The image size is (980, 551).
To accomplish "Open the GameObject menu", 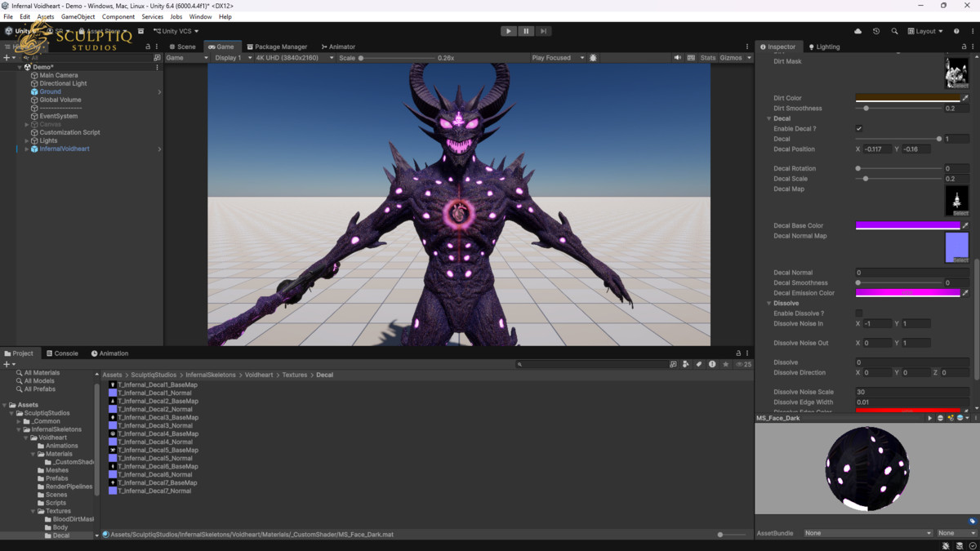I will tap(78, 16).
